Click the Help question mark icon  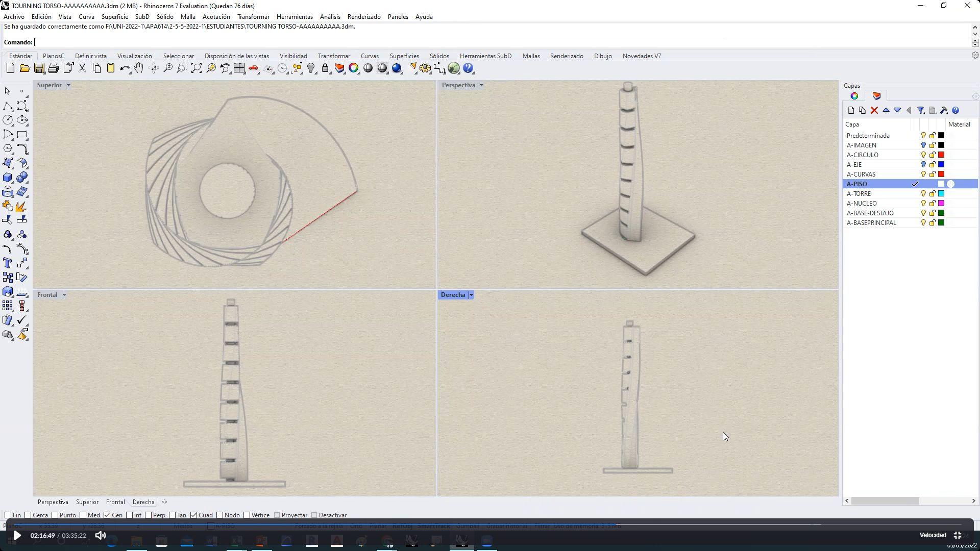pos(469,68)
